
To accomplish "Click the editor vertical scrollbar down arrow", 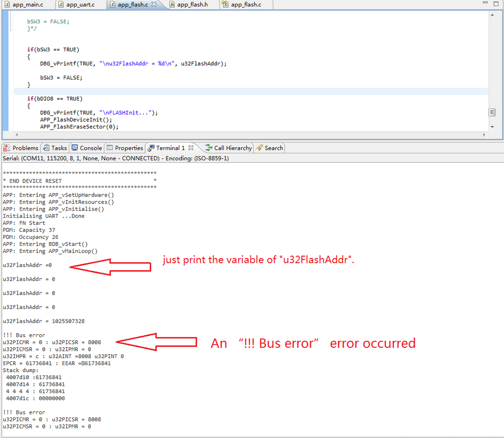I will 492,127.
